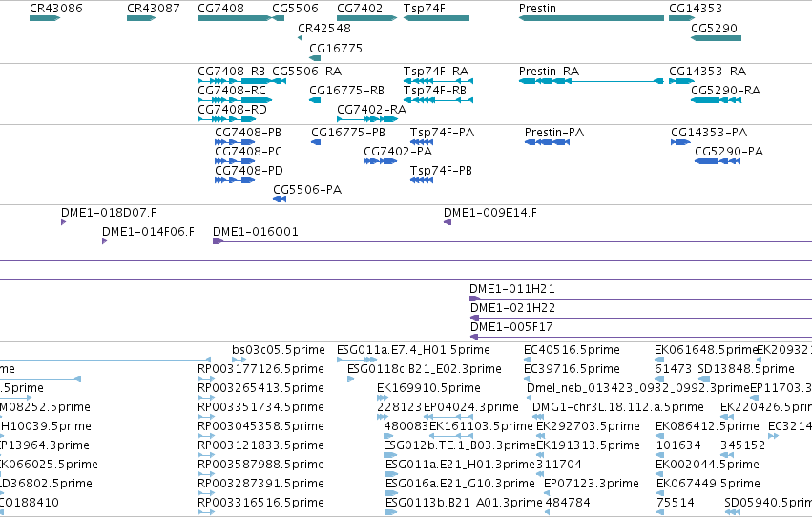
Task: Click the CG7408 gene label
Action: point(220,9)
